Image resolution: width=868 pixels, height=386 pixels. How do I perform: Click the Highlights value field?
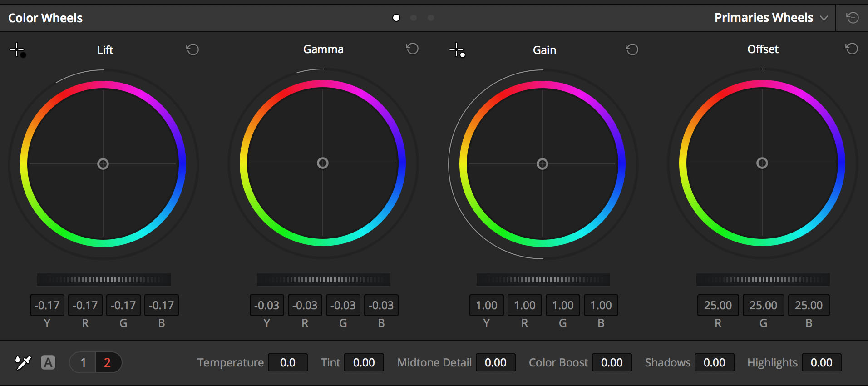pos(822,362)
